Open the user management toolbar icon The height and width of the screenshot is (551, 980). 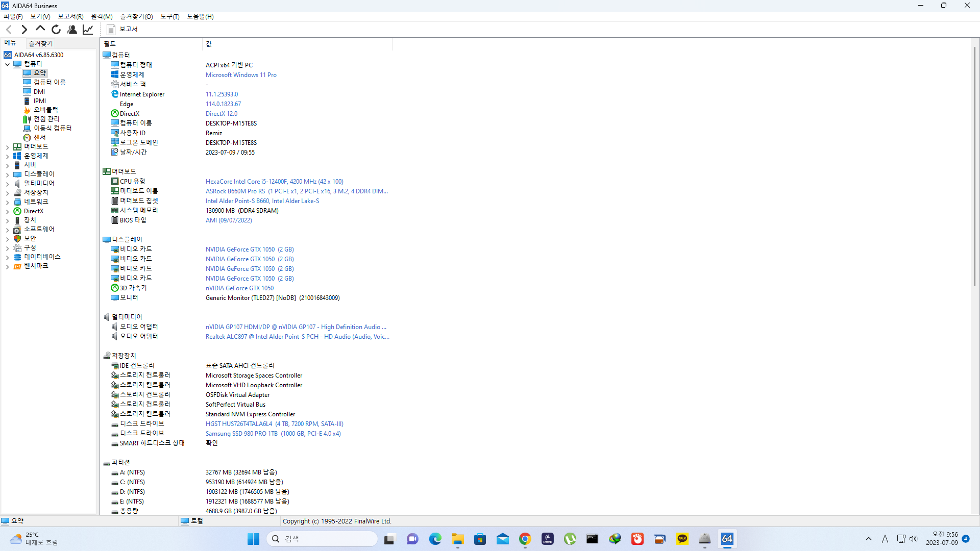[72, 30]
